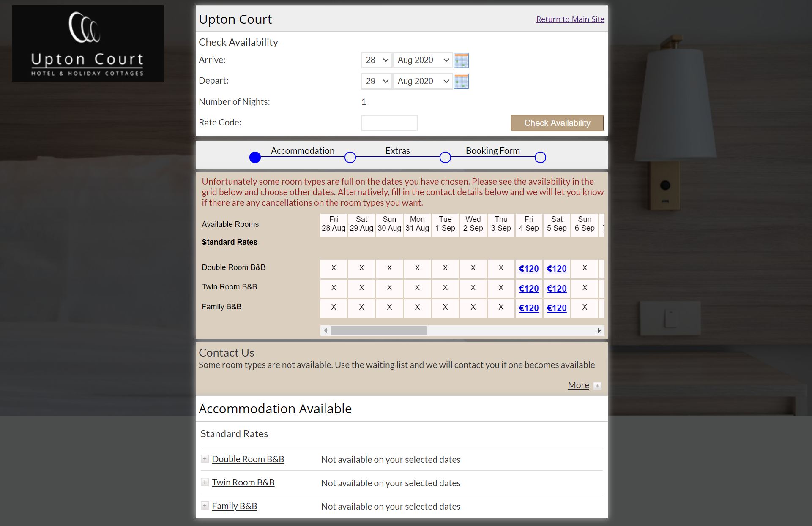Click the Fri 28 Aug column header
Screen dimensions: 812x526
point(334,224)
